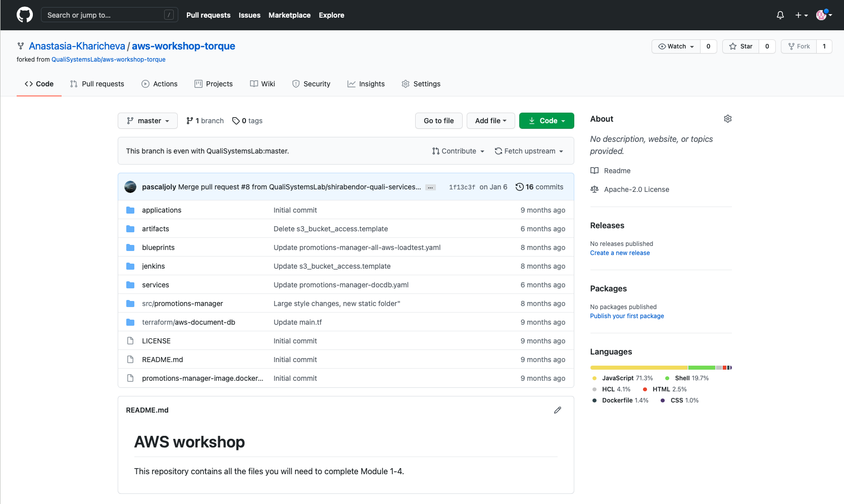Image resolution: width=844 pixels, height=504 pixels.
Task: Open the HTML 2.5% language link
Action: click(x=664, y=389)
